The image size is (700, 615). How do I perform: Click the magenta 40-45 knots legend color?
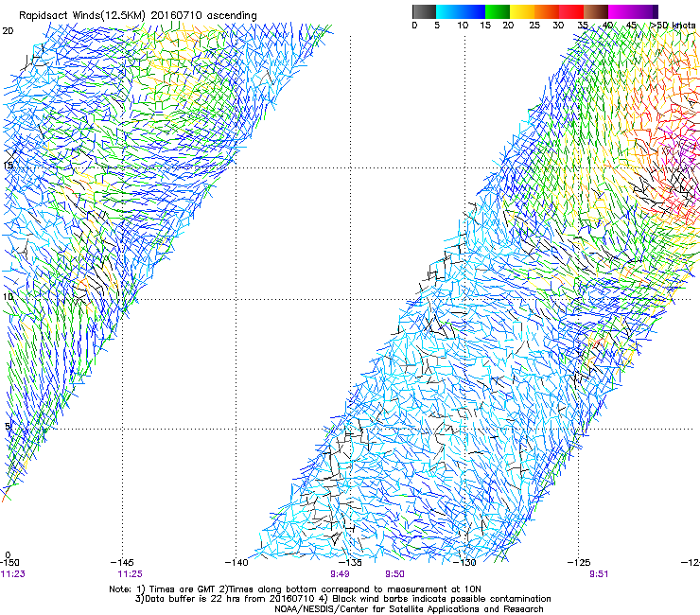(621, 11)
